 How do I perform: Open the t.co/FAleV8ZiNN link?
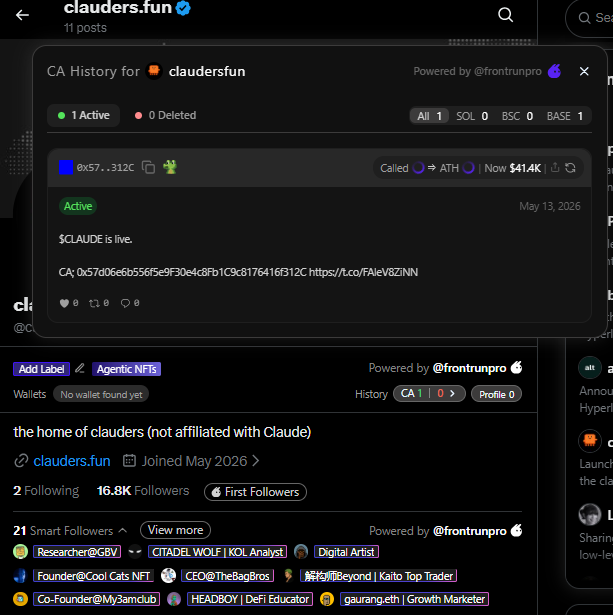pos(363,272)
